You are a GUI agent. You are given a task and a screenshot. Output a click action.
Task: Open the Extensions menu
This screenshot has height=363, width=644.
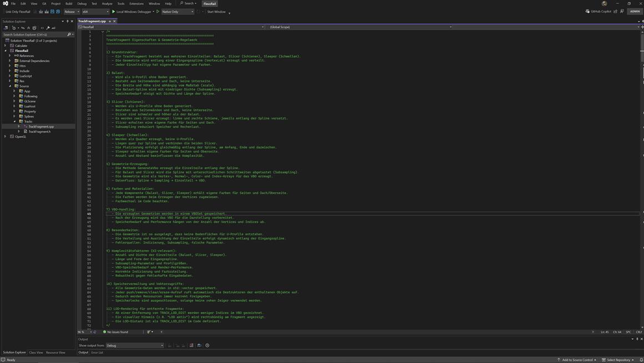[x=137, y=3]
